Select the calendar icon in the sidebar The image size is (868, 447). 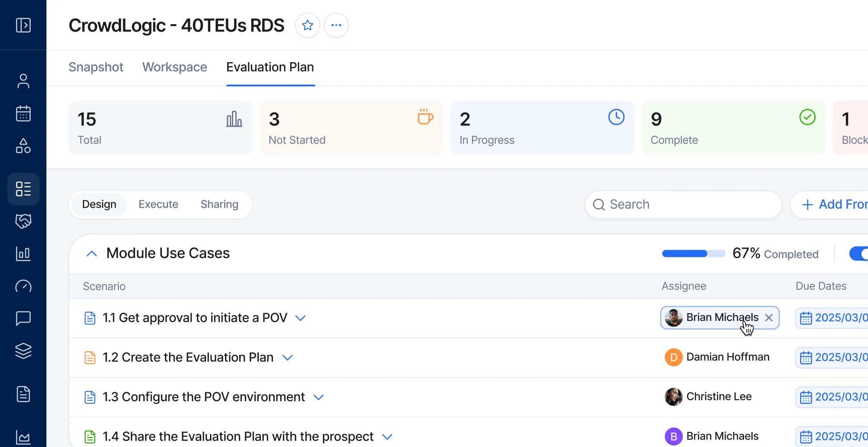pos(23,113)
